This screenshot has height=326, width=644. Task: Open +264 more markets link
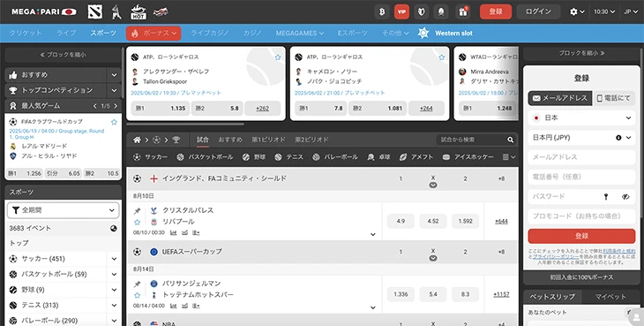coord(427,109)
